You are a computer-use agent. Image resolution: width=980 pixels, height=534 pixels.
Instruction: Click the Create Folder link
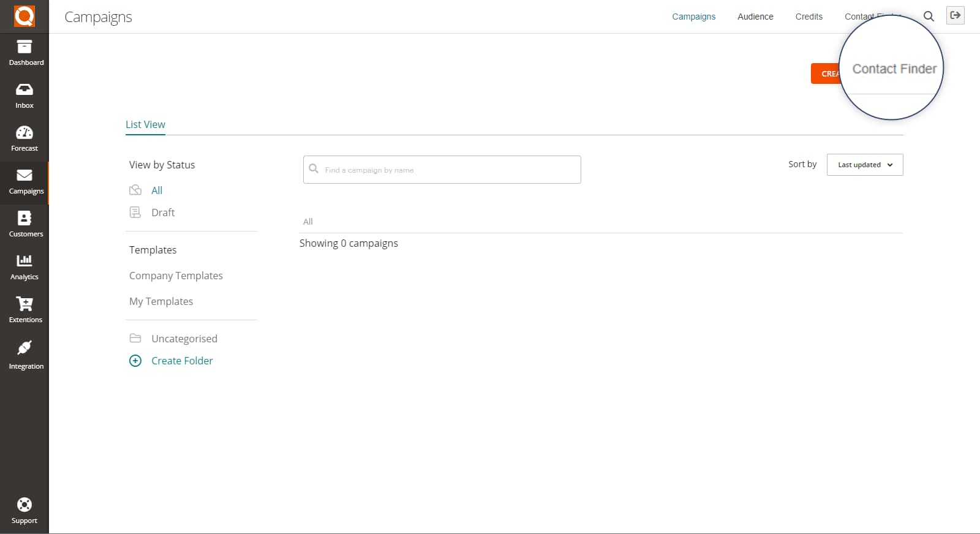(182, 361)
